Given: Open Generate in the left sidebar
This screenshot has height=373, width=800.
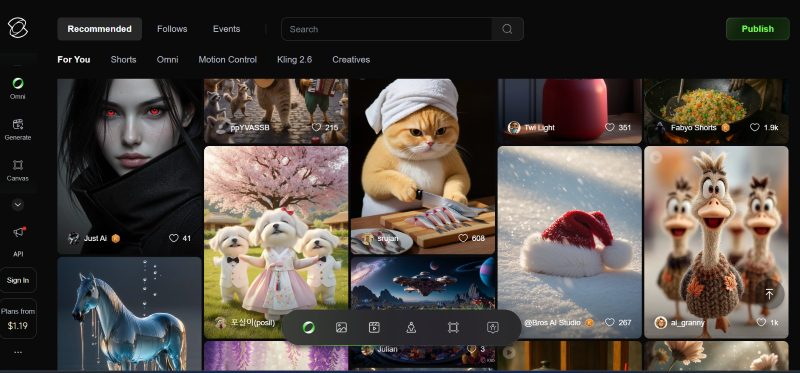Looking at the screenshot, I should tap(18, 130).
